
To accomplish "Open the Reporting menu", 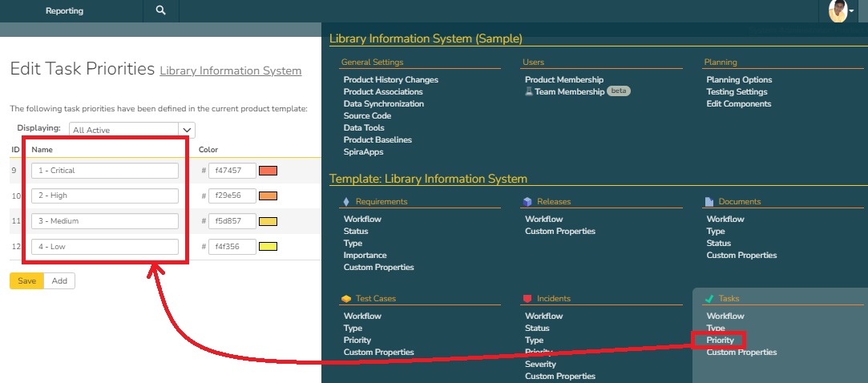I will [x=64, y=11].
